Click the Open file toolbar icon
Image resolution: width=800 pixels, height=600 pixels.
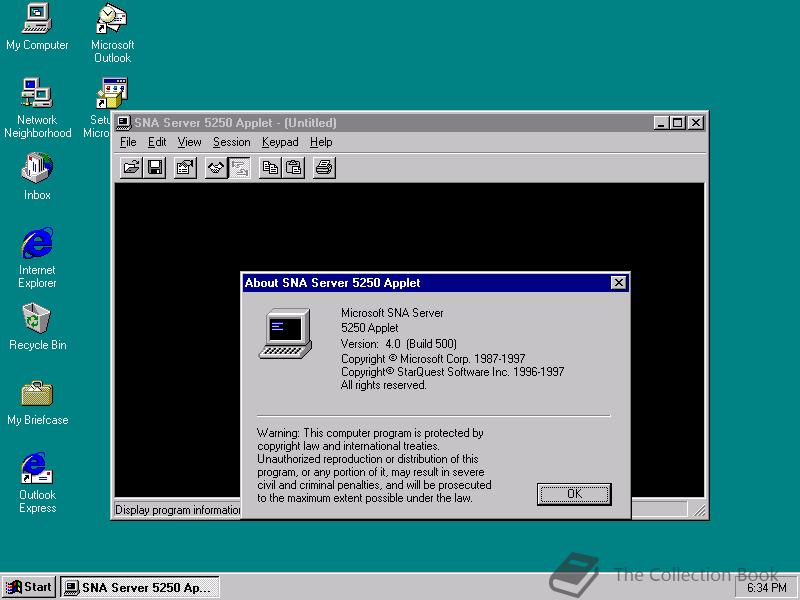click(x=132, y=167)
